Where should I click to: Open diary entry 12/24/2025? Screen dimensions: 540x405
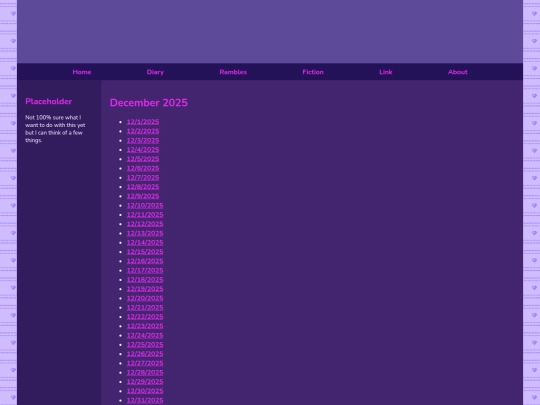pyautogui.click(x=145, y=335)
